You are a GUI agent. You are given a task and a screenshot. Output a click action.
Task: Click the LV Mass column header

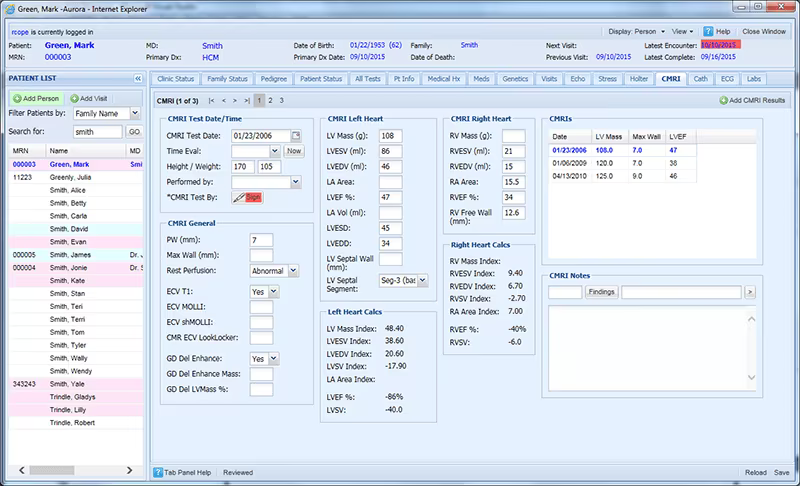coord(609,137)
